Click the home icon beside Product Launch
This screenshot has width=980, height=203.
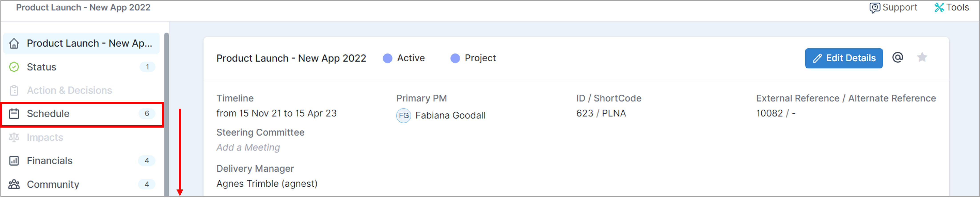tap(14, 43)
